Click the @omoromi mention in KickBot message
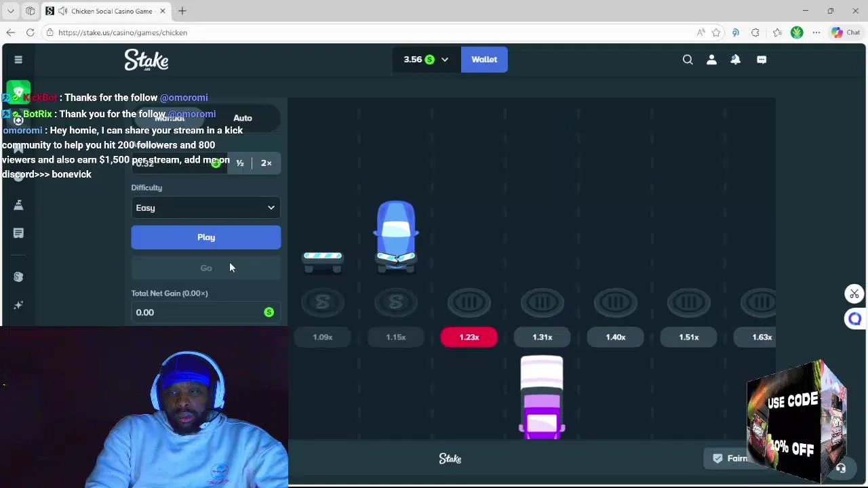This screenshot has height=488, width=868. [184, 98]
